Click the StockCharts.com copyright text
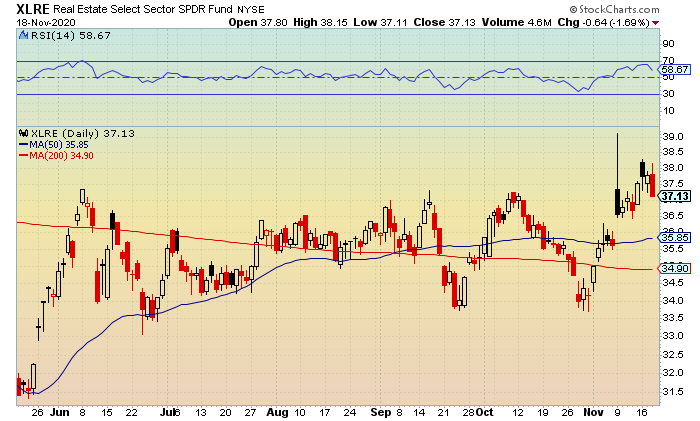The width and height of the screenshot is (700, 421). click(614, 9)
